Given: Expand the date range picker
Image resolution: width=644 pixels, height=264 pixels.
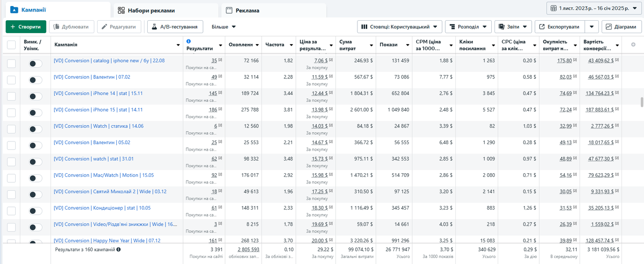Looking at the screenshot, I should (x=593, y=8).
